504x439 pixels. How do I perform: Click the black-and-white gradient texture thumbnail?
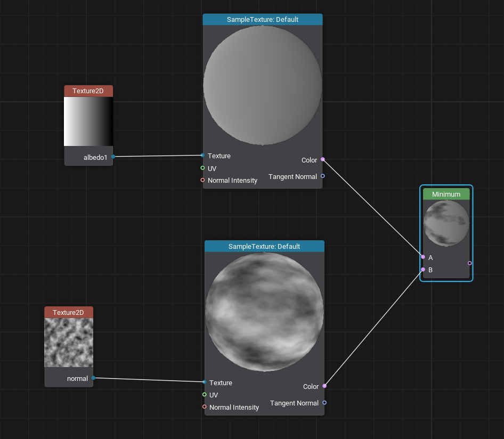[x=88, y=121]
